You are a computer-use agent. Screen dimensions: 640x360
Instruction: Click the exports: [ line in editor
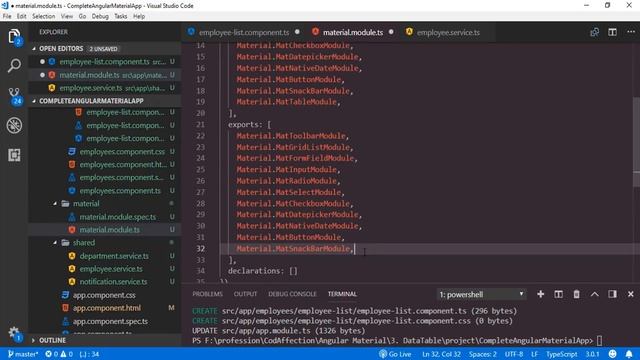click(x=249, y=124)
